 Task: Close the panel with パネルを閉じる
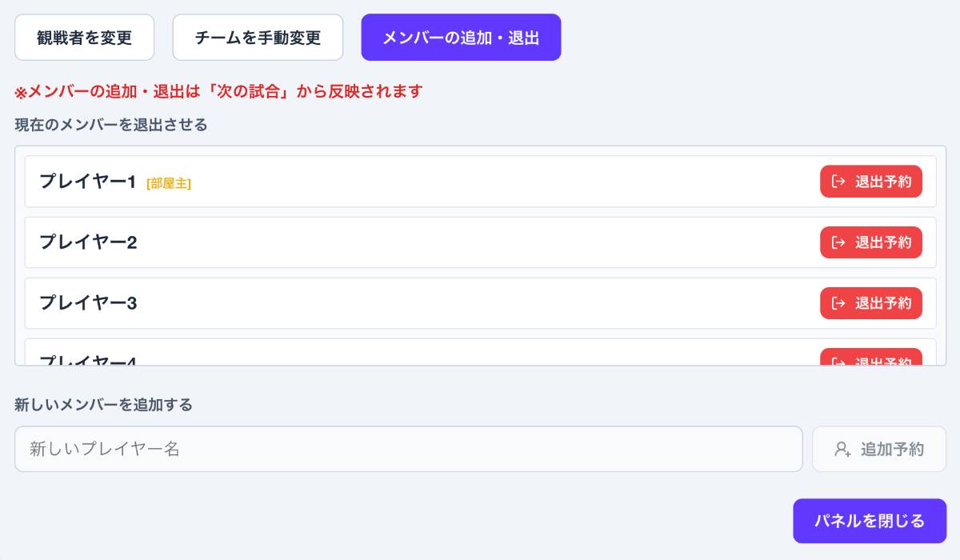click(x=870, y=522)
